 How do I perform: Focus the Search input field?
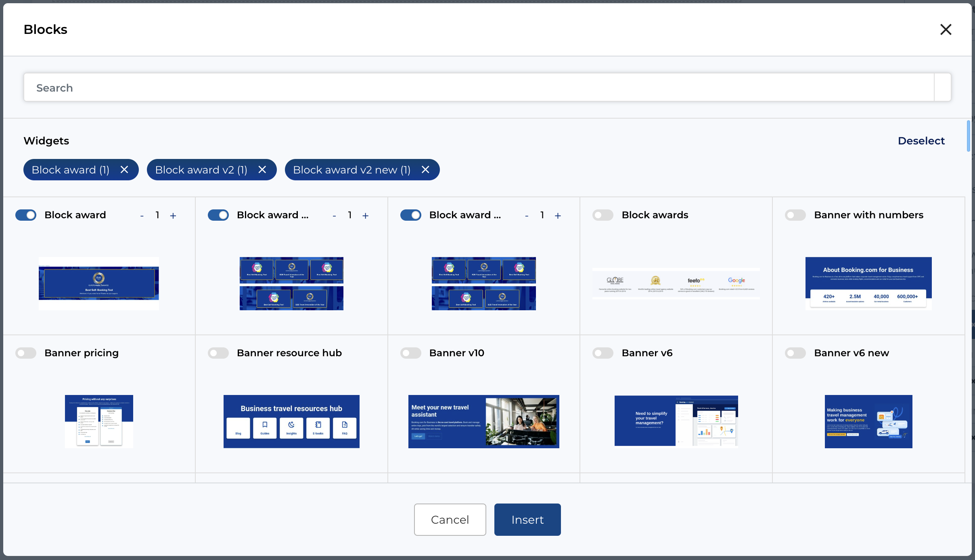(x=478, y=88)
